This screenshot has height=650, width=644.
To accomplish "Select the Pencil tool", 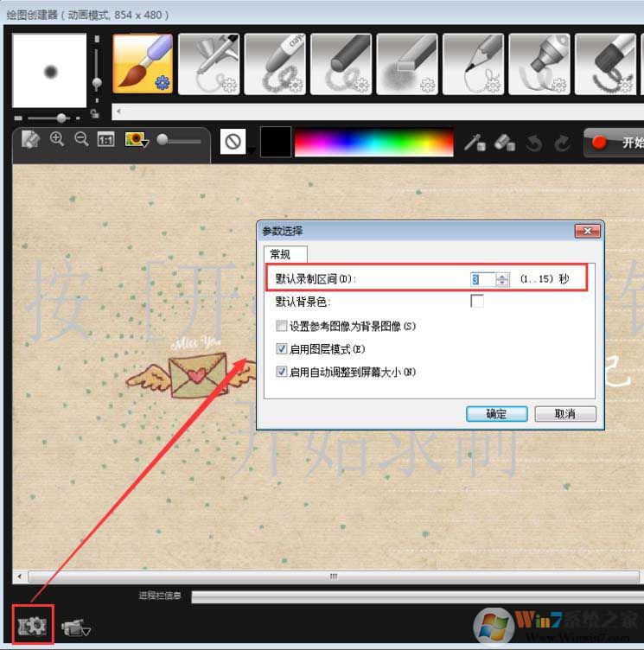I will tap(473, 64).
